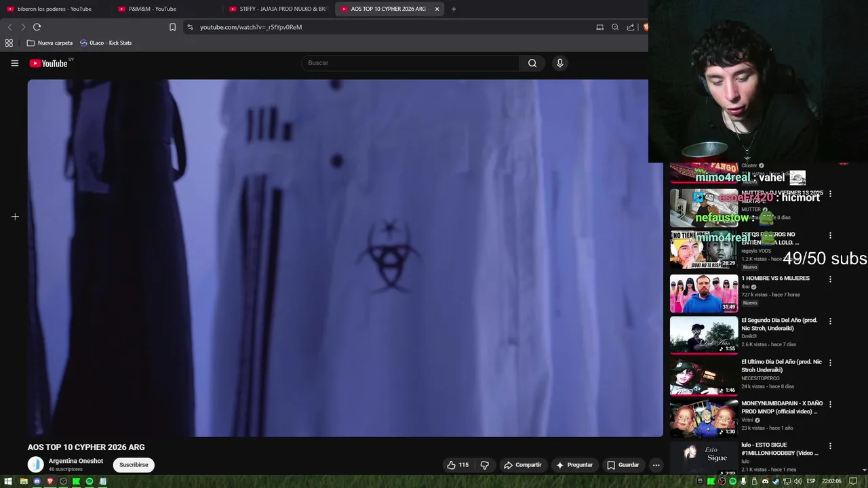Open Kick app from taskbar
The width and height of the screenshot is (868, 488).
[x=76, y=481]
